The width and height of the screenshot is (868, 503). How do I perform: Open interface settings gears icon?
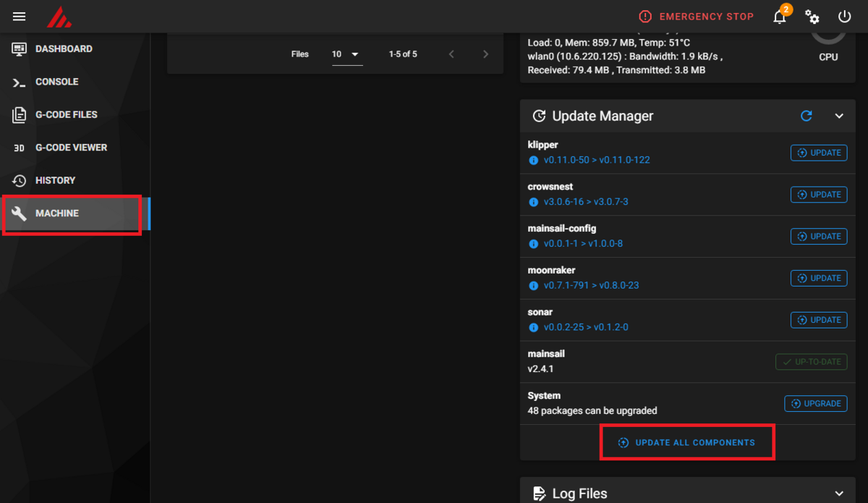coord(812,17)
